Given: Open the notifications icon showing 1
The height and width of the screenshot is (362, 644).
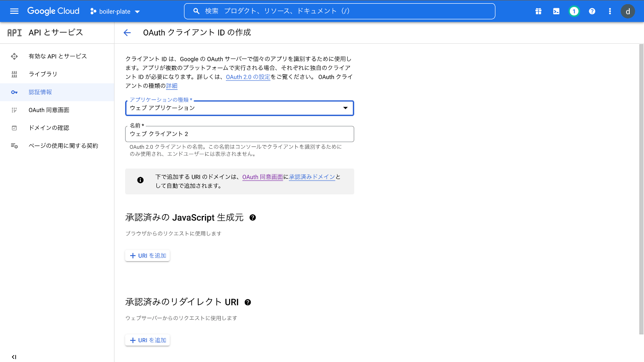Looking at the screenshot, I should (x=574, y=11).
